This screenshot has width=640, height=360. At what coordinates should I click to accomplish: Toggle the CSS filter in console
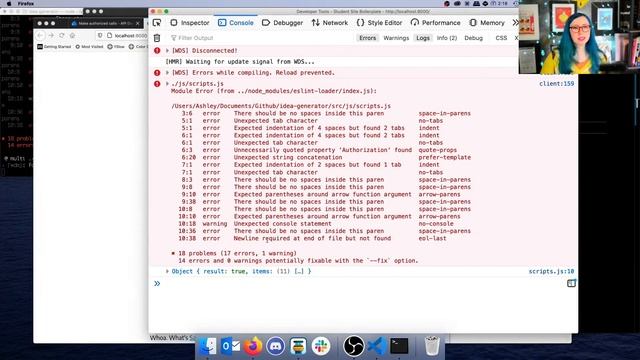pyautogui.click(x=501, y=38)
